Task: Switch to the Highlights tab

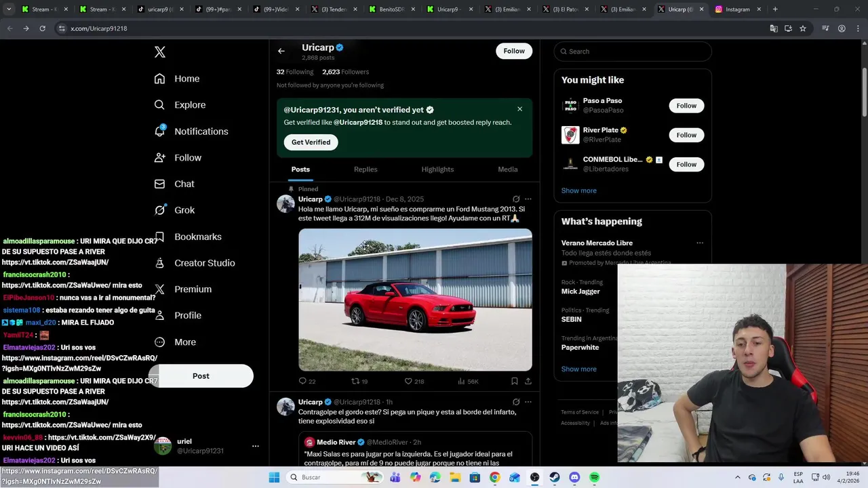Action: click(x=437, y=169)
